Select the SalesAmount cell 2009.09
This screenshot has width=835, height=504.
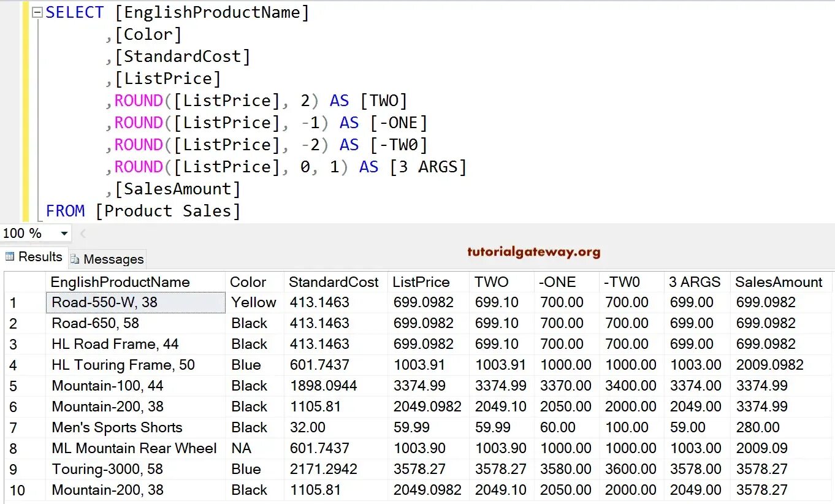click(782, 449)
